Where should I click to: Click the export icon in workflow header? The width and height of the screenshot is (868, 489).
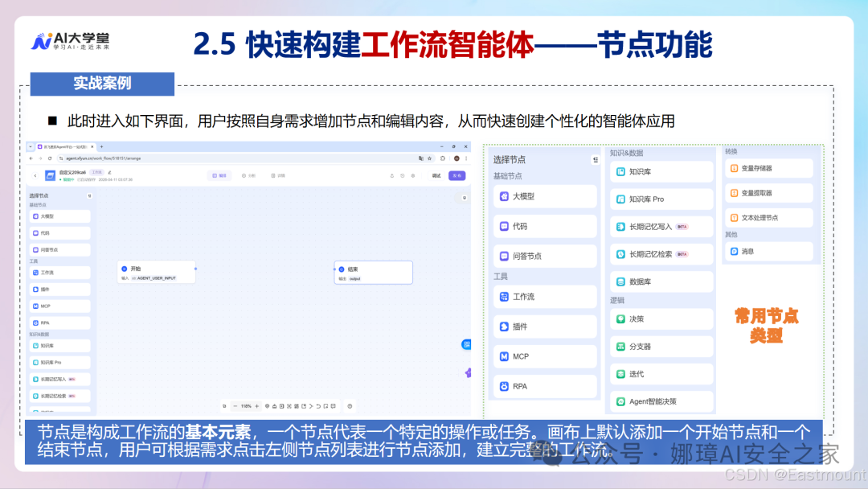point(392,175)
